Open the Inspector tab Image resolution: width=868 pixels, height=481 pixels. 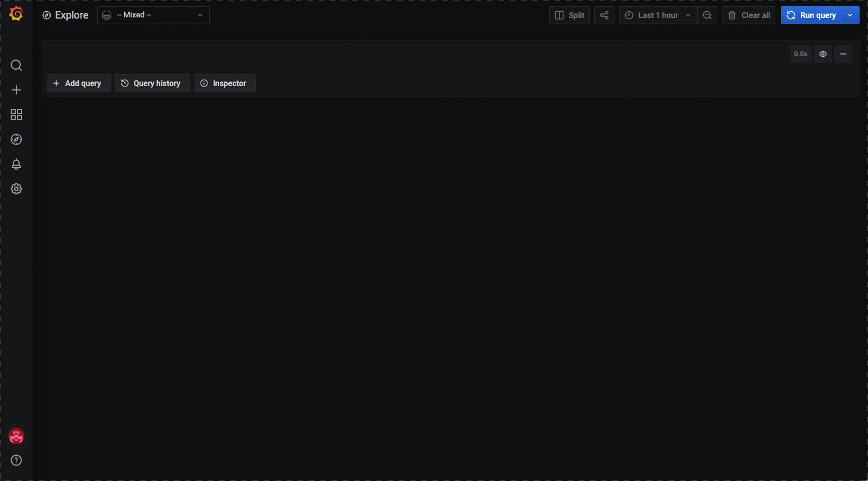[x=225, y=83]
